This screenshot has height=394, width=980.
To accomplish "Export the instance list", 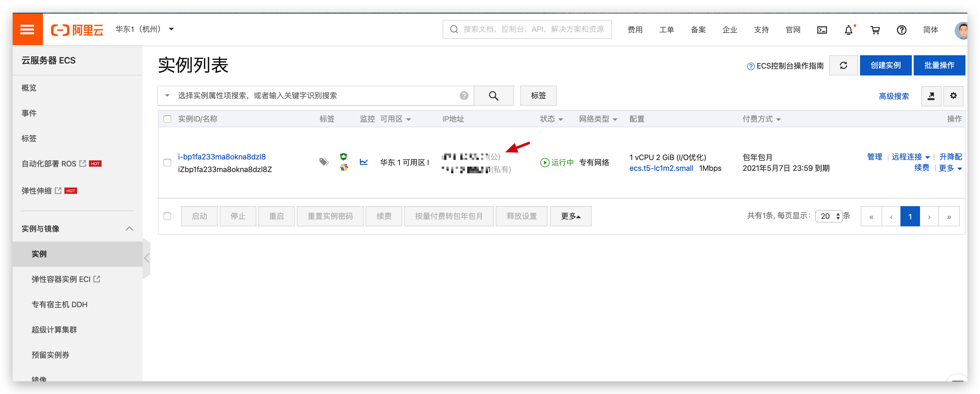I will coord(931,96).
